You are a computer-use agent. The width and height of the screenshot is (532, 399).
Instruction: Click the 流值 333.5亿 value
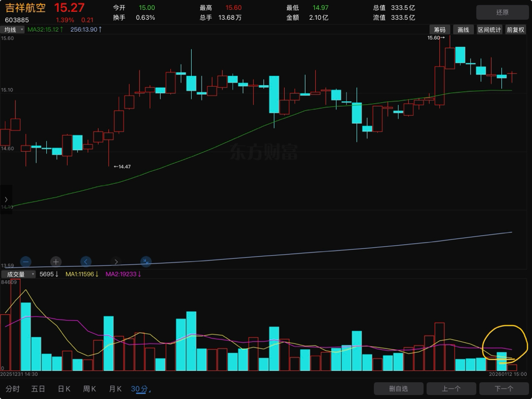coord(403,18)
